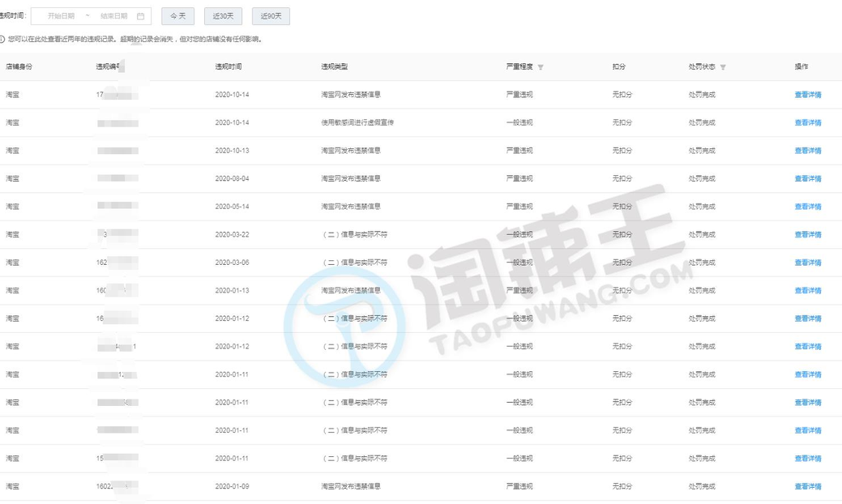This screenshot has height=504, width=842.
Task: Open 查看详情 for the 2020-01-13 row
Action: tap(808, 290)
